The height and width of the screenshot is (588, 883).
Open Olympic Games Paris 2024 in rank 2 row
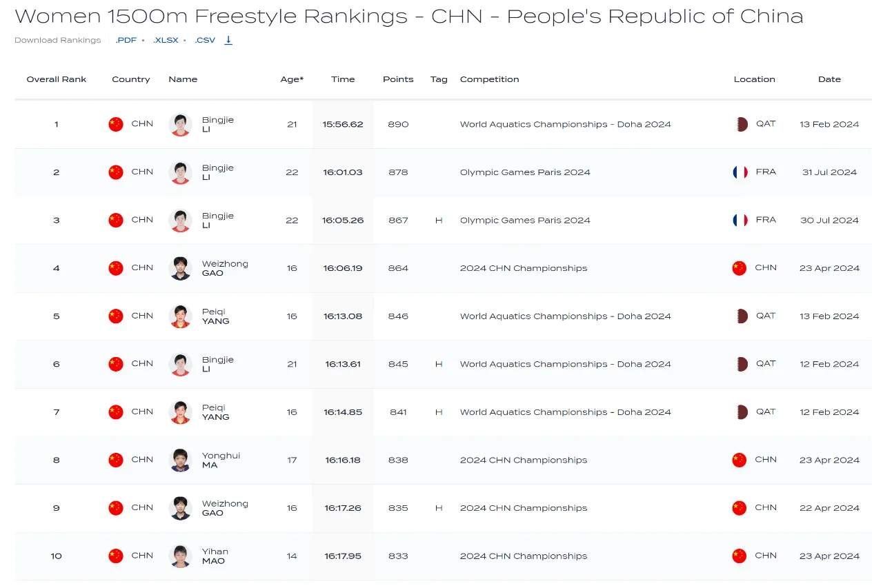525,172
